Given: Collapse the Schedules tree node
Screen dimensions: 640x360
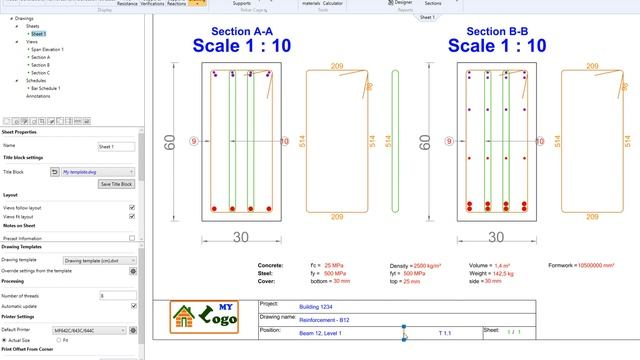Looking at the screenshot, I should 17,80.
